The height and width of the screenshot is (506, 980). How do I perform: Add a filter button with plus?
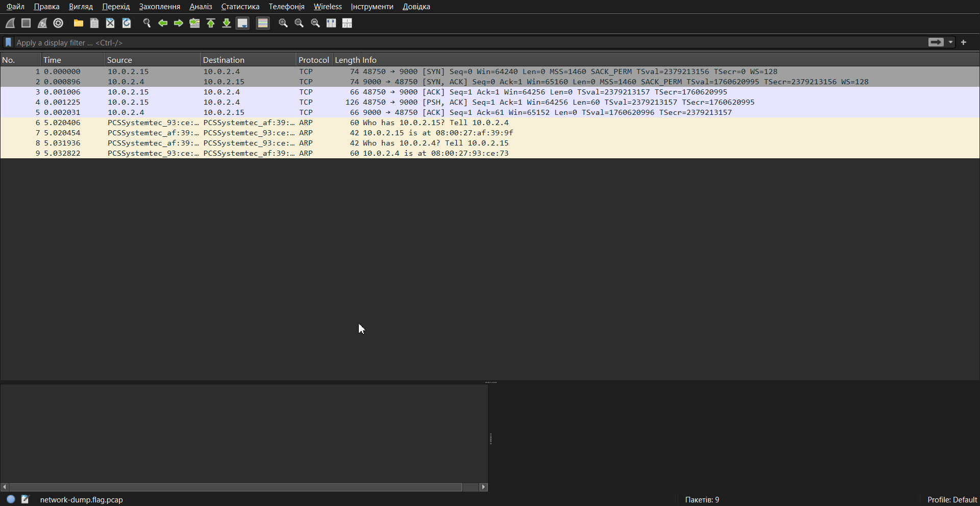point(964,42)
